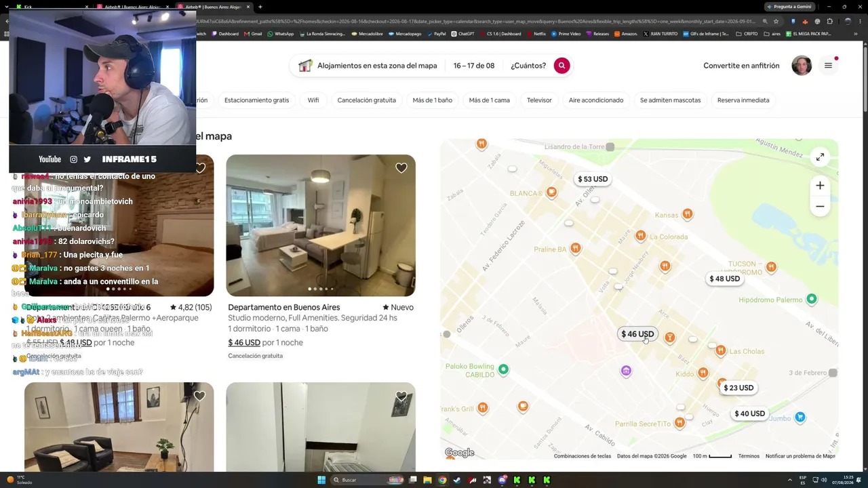Expand the map to full screen
Viewport: 868px width, 488px height.
pyautogui.click(x=820, y=157)
